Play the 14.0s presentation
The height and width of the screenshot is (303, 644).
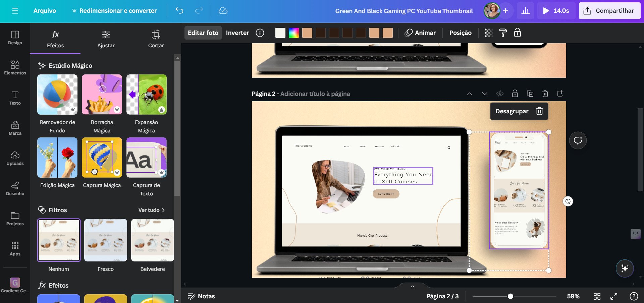556,11
